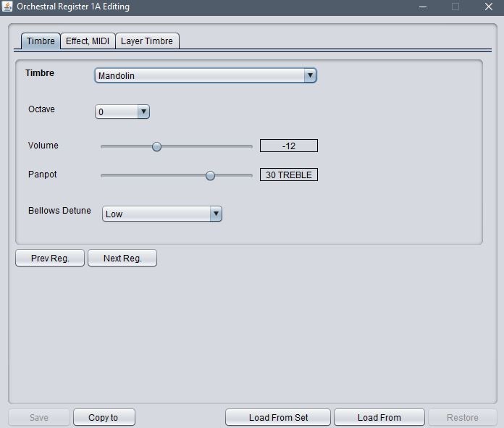504x428 pixels.
Task: Go to next register with Next Reg.
Action: pos(122,259)
